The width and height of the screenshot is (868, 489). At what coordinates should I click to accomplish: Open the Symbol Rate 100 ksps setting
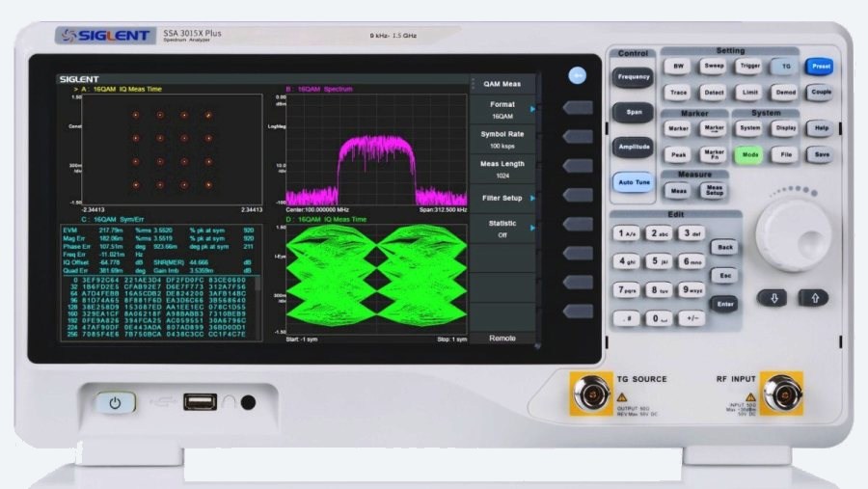click(x=502, y=140)
